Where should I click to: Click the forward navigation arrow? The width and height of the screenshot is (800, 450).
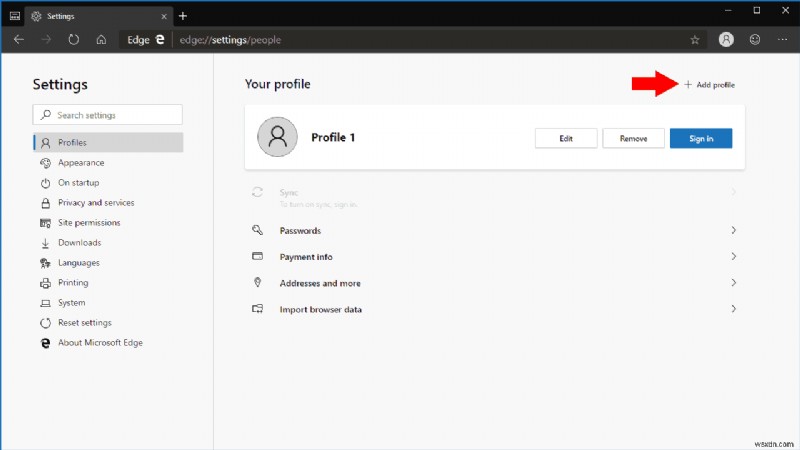click(x=46, y=39)
